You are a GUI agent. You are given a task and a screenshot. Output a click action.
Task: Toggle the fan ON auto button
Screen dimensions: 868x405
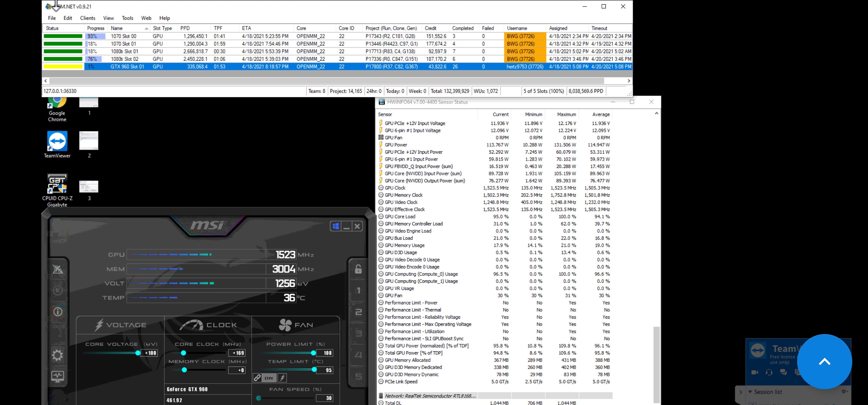pos(269,378)
